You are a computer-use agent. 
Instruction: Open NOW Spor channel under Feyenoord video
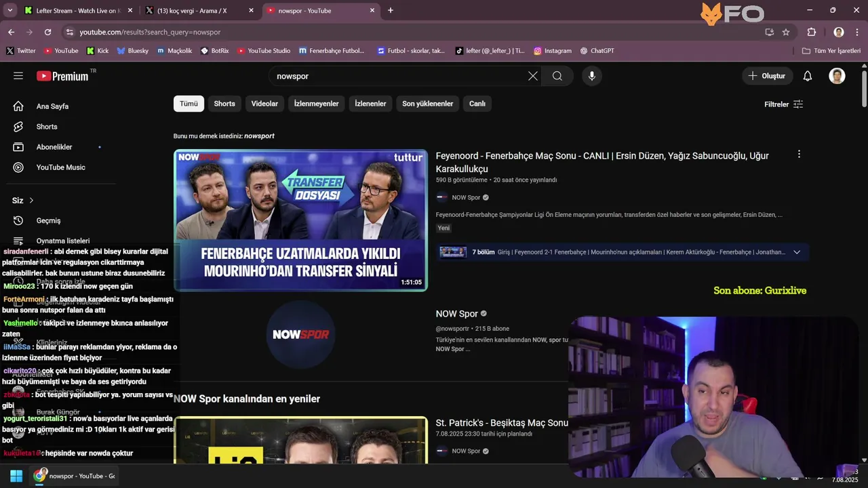(x=466, y=198)
